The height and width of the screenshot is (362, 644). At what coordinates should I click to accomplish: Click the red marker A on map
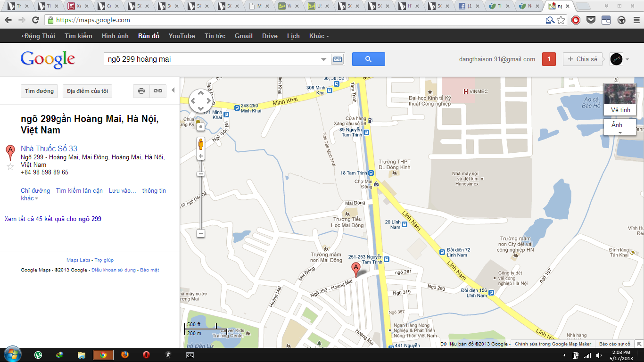click(356, 270)
